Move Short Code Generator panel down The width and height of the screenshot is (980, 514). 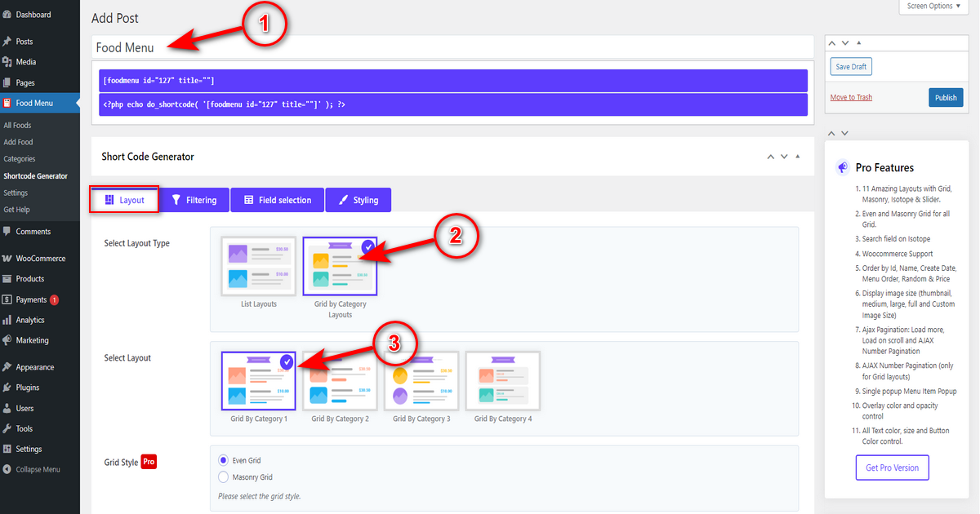784,157
